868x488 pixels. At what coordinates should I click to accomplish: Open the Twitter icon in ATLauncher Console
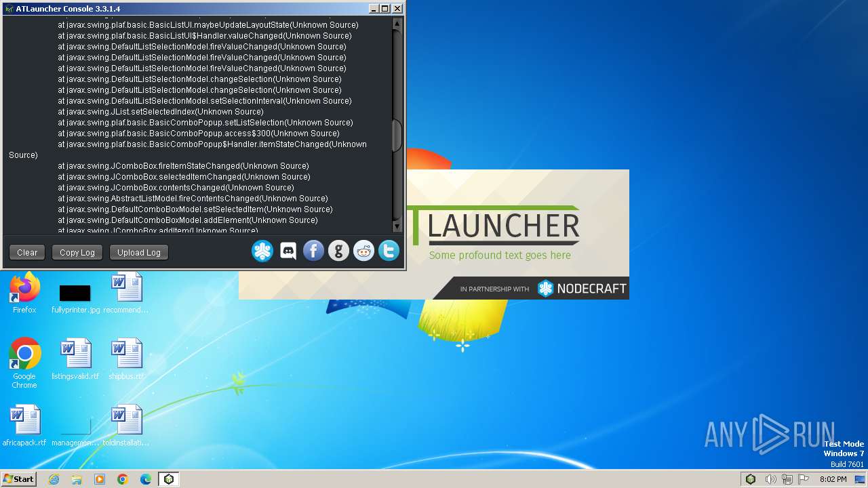(389, 251)
